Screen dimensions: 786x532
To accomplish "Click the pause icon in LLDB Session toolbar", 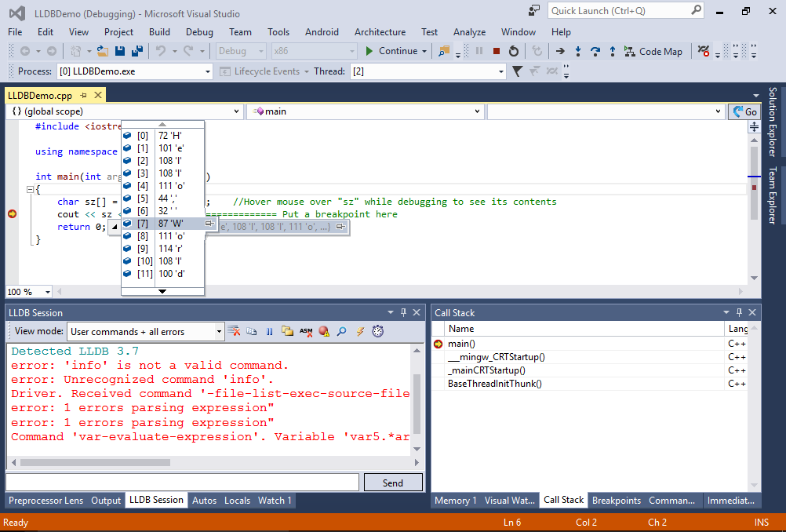I will tap(270, 331).
